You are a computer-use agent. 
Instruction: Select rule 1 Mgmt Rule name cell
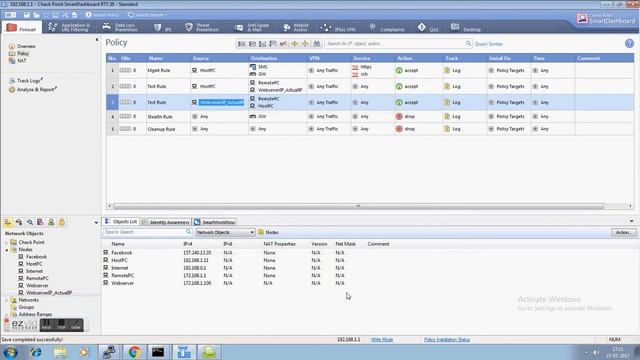pos(168,70)
